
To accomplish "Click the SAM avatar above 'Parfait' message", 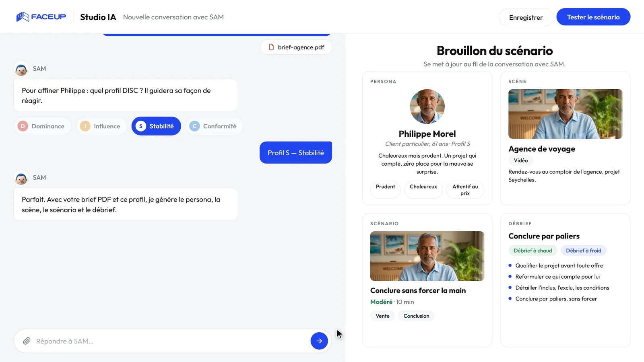I will [21, 178].
